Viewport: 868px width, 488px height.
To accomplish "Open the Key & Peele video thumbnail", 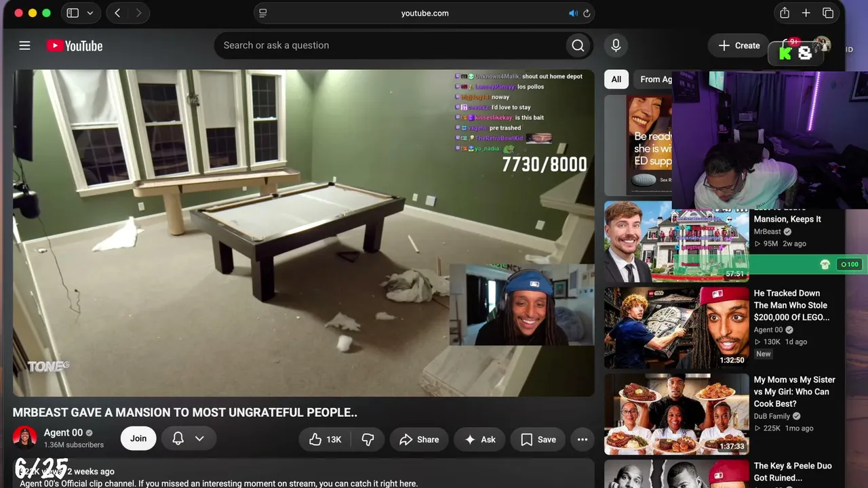I will point(676,474).
